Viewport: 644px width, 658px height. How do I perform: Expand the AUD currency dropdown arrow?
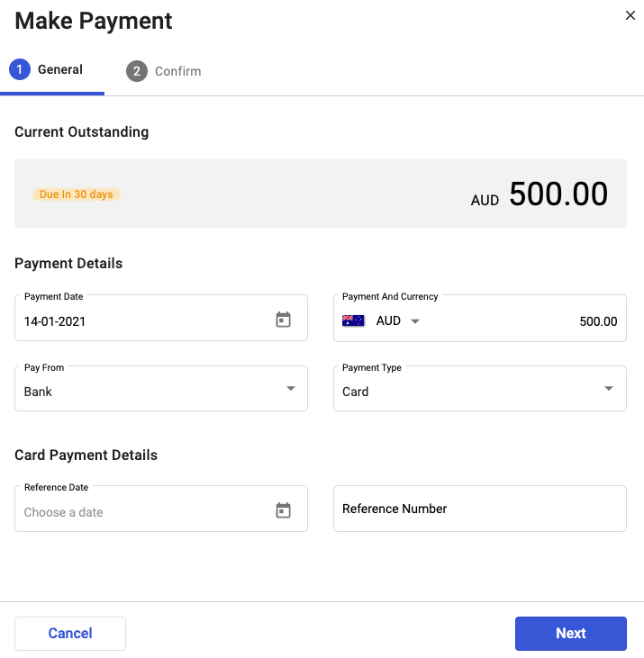(415, 321)
